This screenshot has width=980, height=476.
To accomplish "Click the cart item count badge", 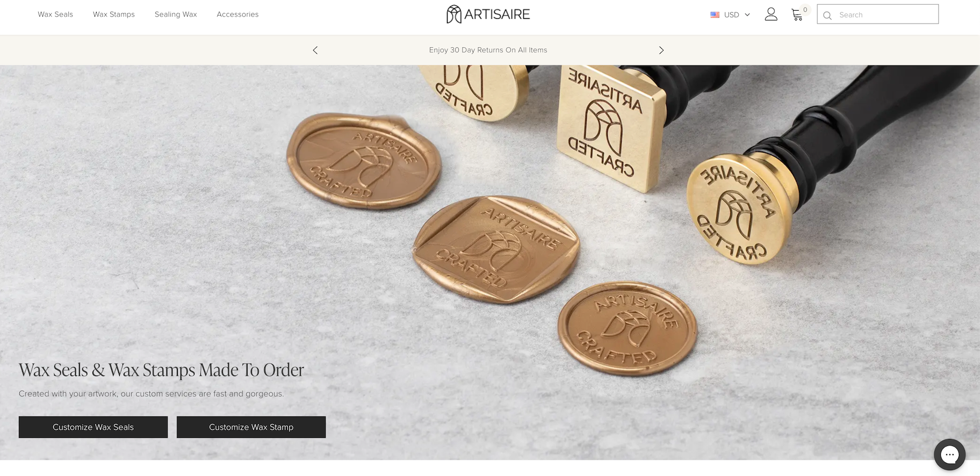I will 805,10.
